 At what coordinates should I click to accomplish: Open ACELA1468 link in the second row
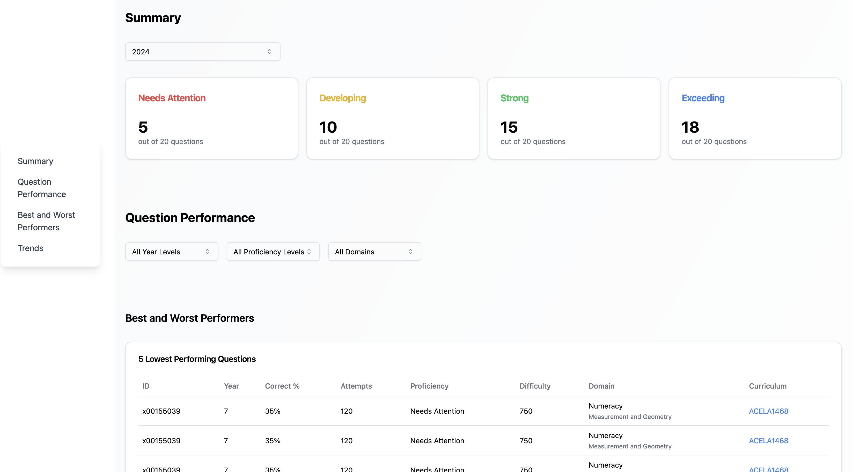pos(768,441)
